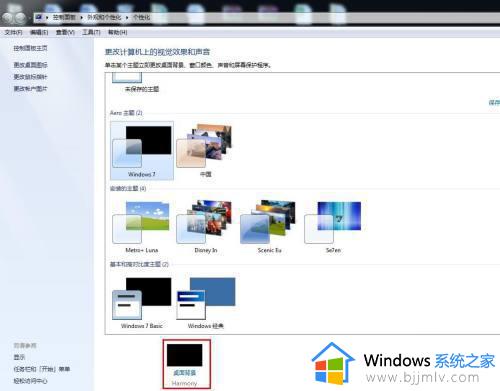Open 更改桌面图标 link
500x391 pixels.
point(30,65)
